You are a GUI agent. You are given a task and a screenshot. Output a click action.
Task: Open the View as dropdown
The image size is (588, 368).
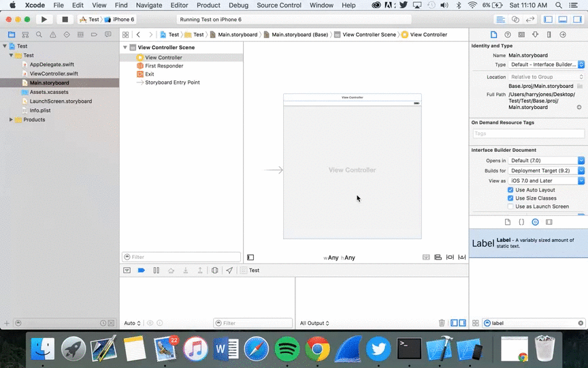pos(546,181)
